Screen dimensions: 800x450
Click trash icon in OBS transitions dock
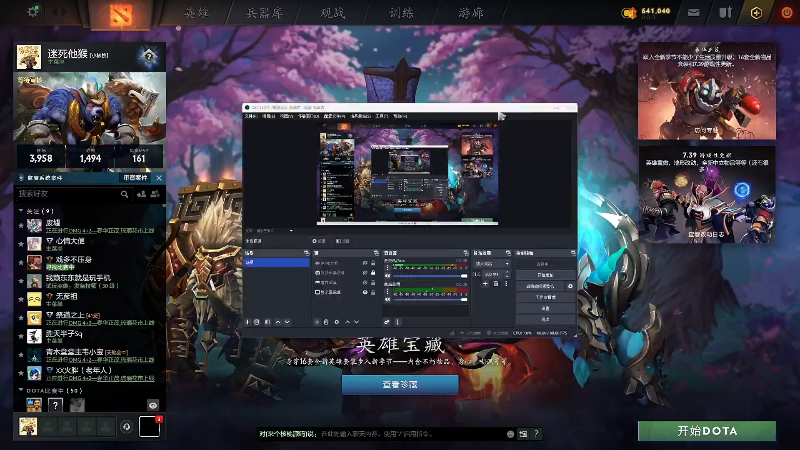(496, 284)
